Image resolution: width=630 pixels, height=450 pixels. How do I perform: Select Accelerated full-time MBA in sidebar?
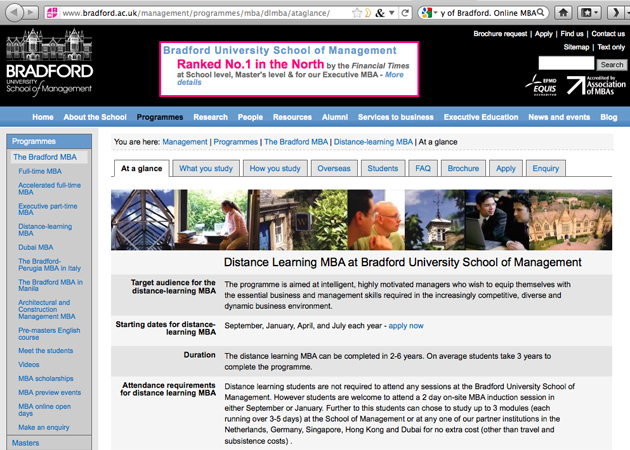pyautogui.click(x=49, y=188)
